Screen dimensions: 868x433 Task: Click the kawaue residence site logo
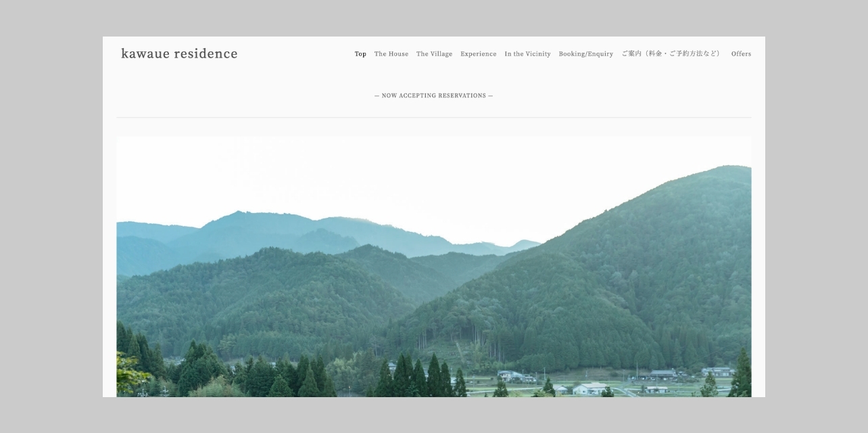179,54
